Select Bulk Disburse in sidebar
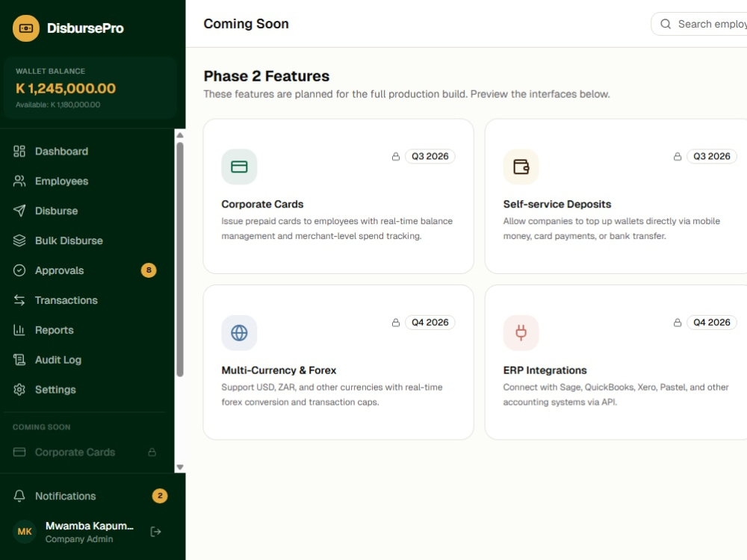 point(85,240)
